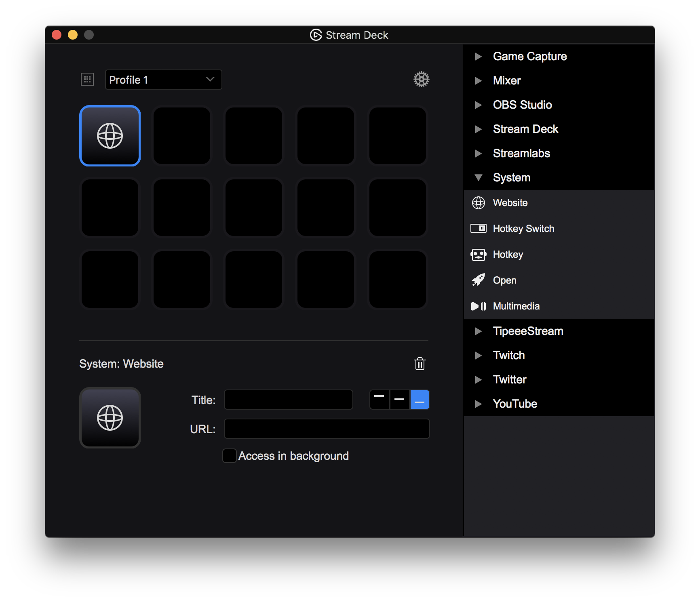Image resolution: width=700 pixels, height=602 pixels.
Task: Set title alignment to bottom
Action: (x=420, y=400)
